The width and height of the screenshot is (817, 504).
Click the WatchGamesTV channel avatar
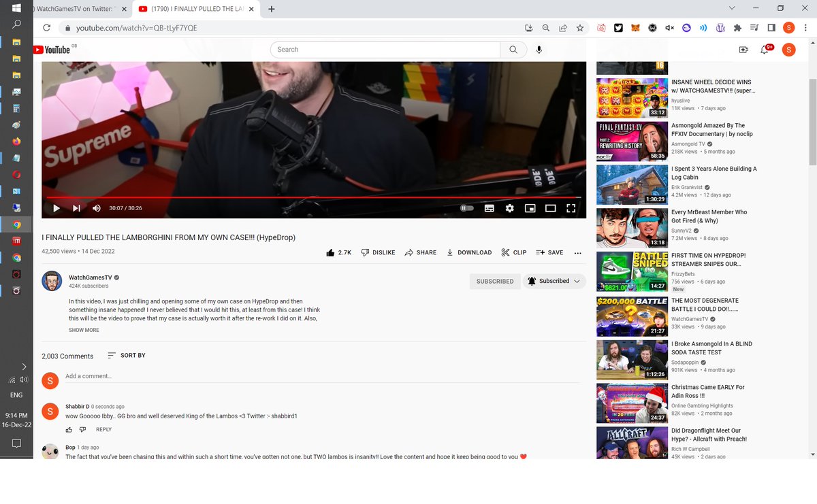click(52, 281)
